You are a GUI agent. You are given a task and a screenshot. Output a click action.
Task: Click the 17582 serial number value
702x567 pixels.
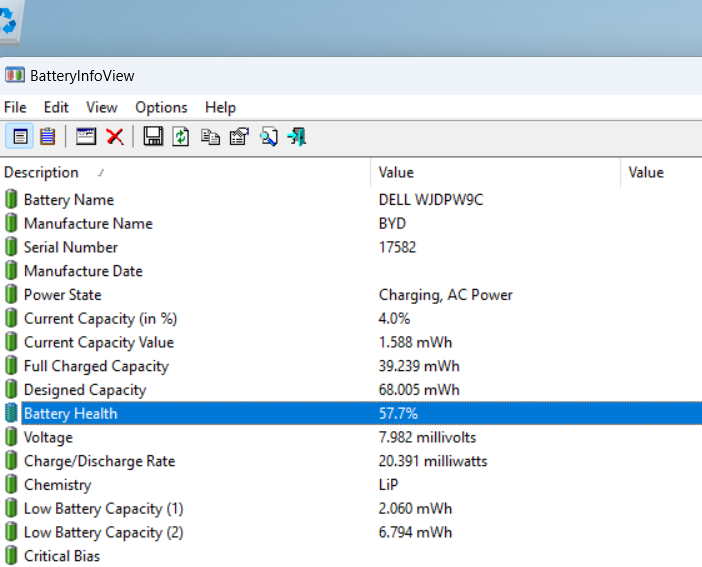pyautogui.click(x=397, y=247)
